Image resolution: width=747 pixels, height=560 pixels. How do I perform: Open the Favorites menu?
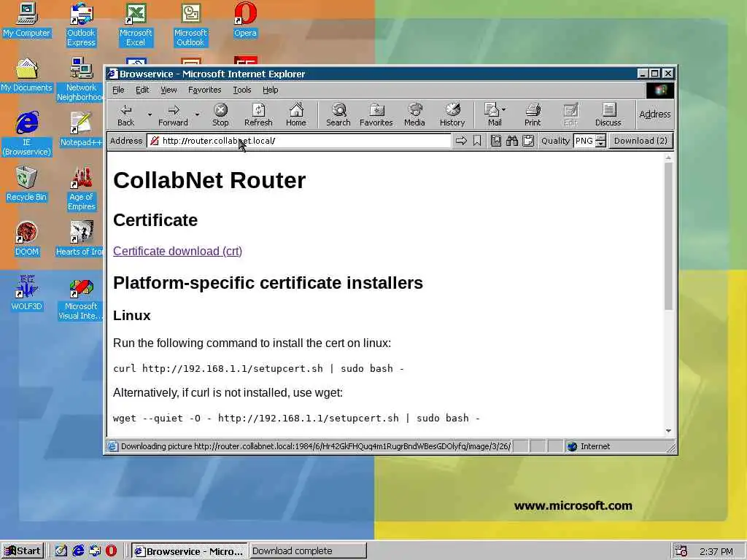click(x=204, y=90)
